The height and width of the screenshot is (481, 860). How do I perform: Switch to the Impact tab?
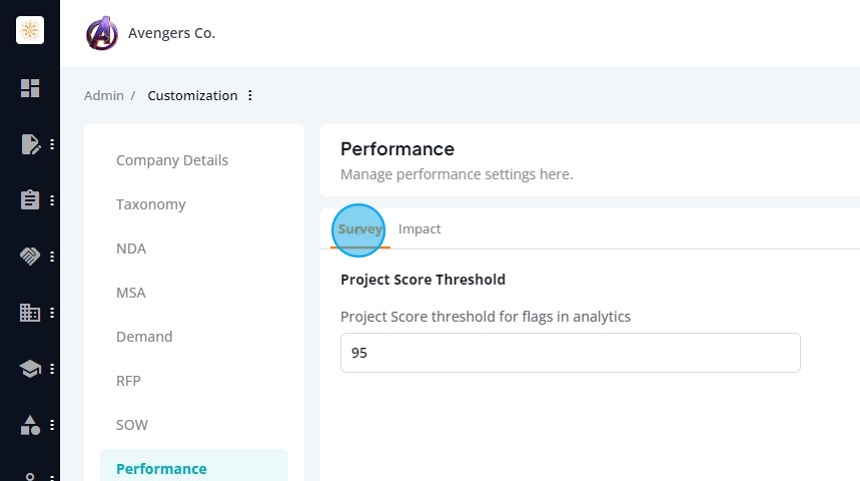[420, 229]
